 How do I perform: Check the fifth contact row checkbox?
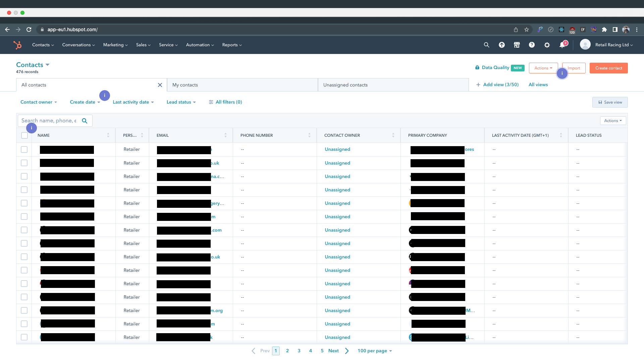24,203
